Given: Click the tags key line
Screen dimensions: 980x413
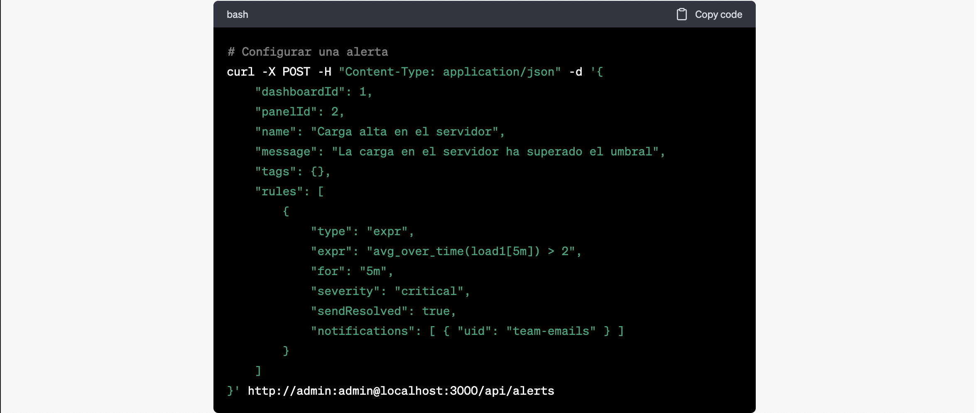Looking at the screenshot, I should 275,172.
